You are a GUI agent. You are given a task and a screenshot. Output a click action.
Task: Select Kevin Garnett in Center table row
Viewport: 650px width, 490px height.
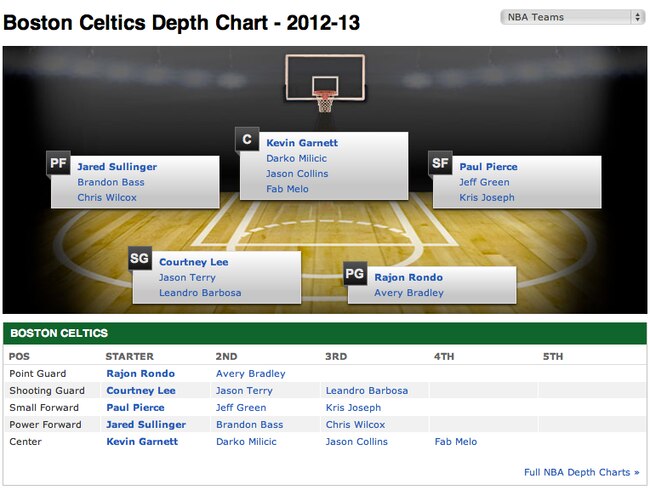pyautogui.click(x=142, y=441)
